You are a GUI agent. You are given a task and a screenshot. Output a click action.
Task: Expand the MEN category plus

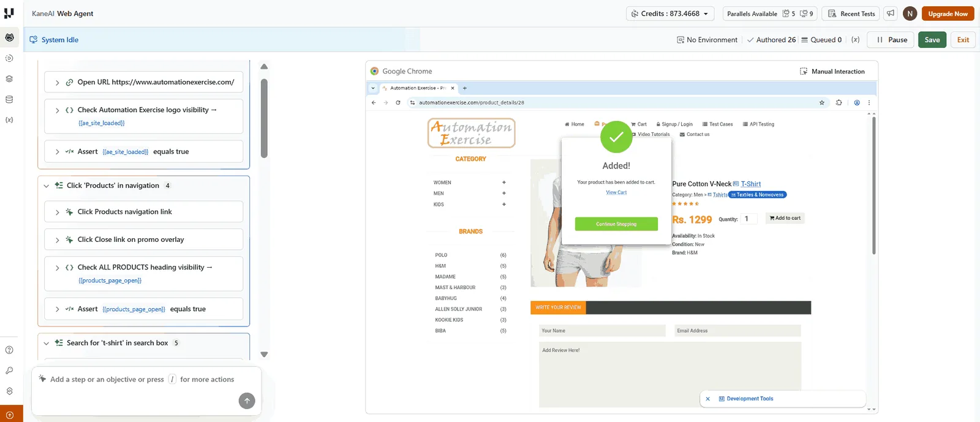point(504,194)
